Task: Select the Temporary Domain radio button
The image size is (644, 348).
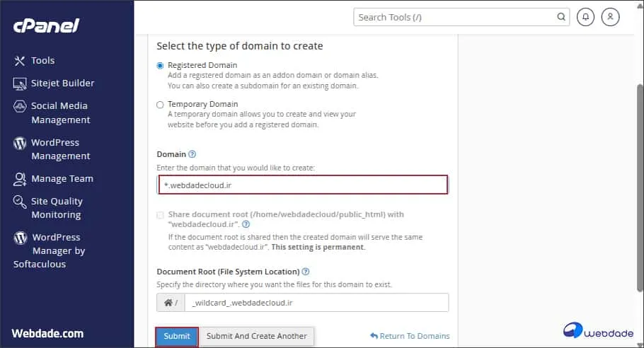Action: 160,105
